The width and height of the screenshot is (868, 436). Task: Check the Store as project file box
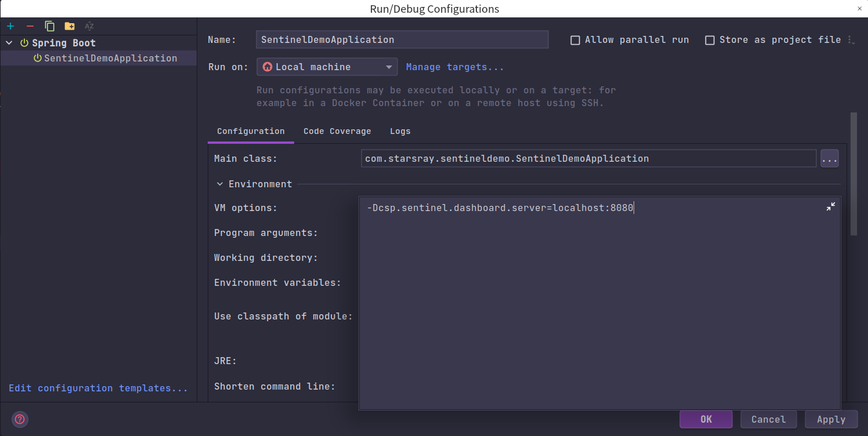pos(710,40)
